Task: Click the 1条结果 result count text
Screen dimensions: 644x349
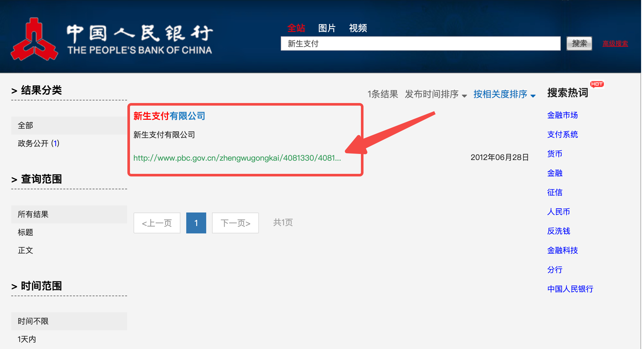Action: point(383,94)
